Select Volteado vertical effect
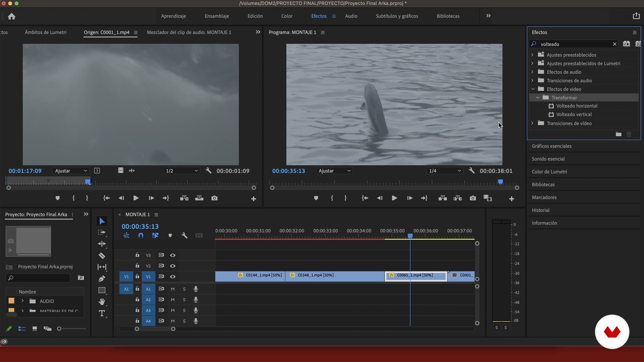The image size is (644, 362). (x=574, y=115)
